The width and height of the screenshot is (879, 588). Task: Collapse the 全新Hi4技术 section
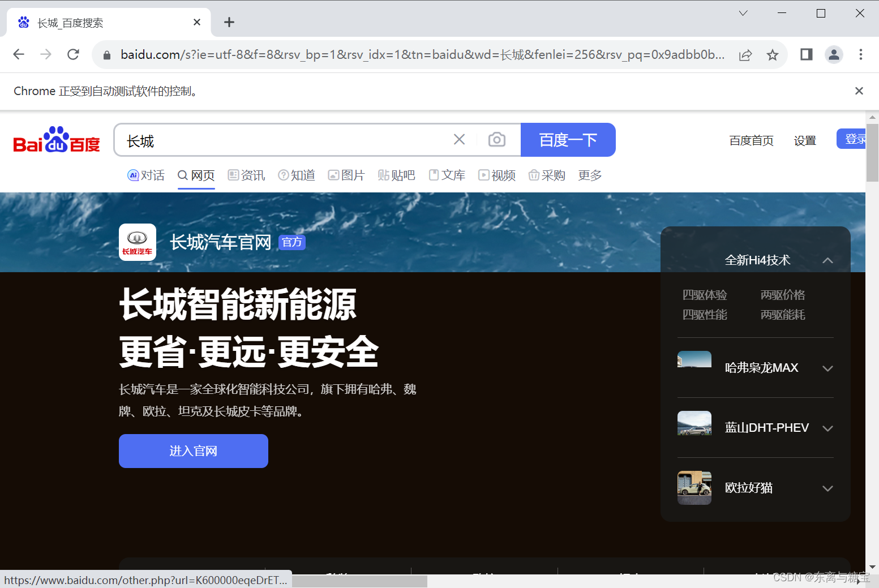[x=827, y=260]
